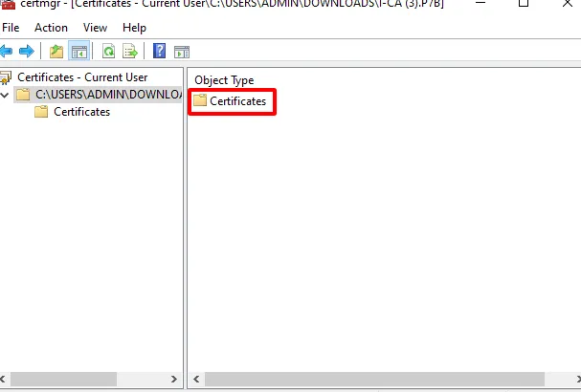This screenshot has height=392, width=581.
Task: Click right pane scrollbar left arrow
Action: pyautogui.click(x=196, y=379)
